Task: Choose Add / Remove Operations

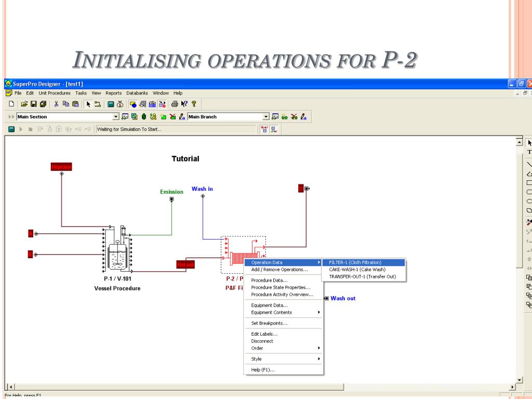Action: [x=283, y=270]
